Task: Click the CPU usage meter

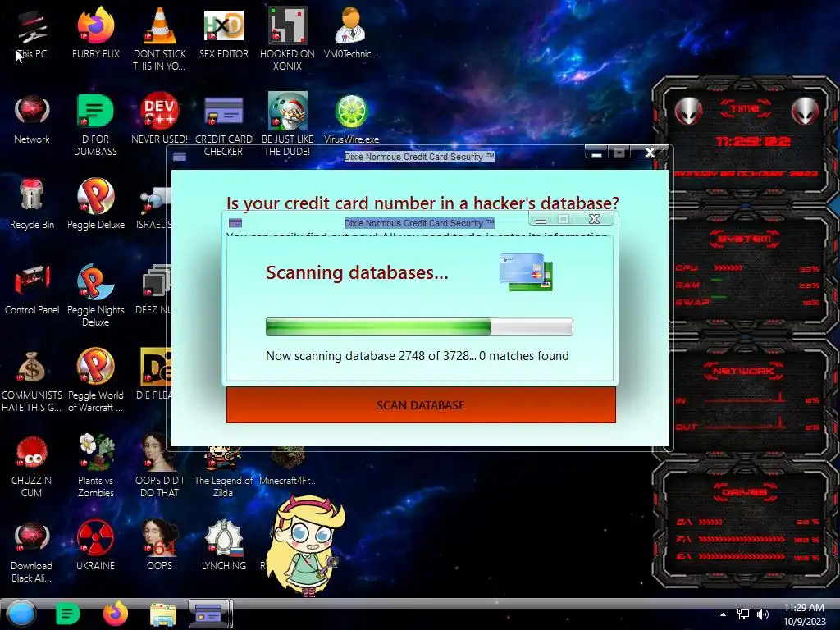Action: [x=746, y=268]
